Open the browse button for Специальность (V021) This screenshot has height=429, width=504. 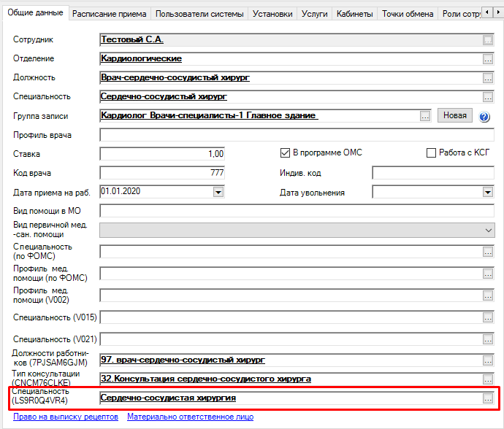click(x=488, y=339)
